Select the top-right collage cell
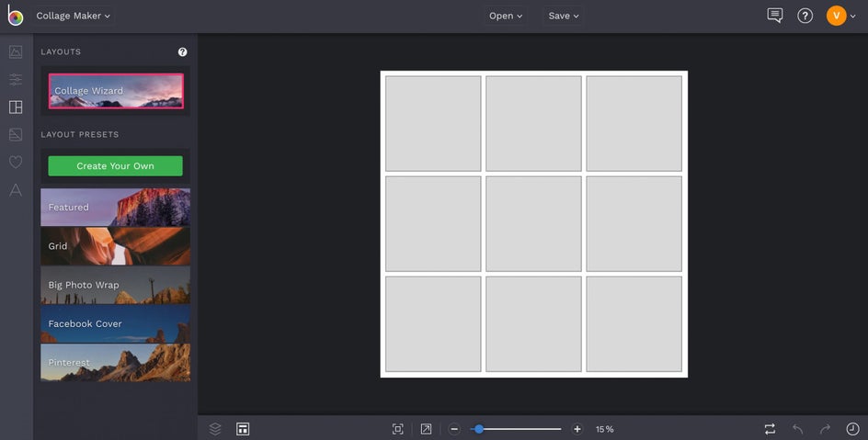Image resolution: width=868 pixels, height=440 pixels. (634, 123)
